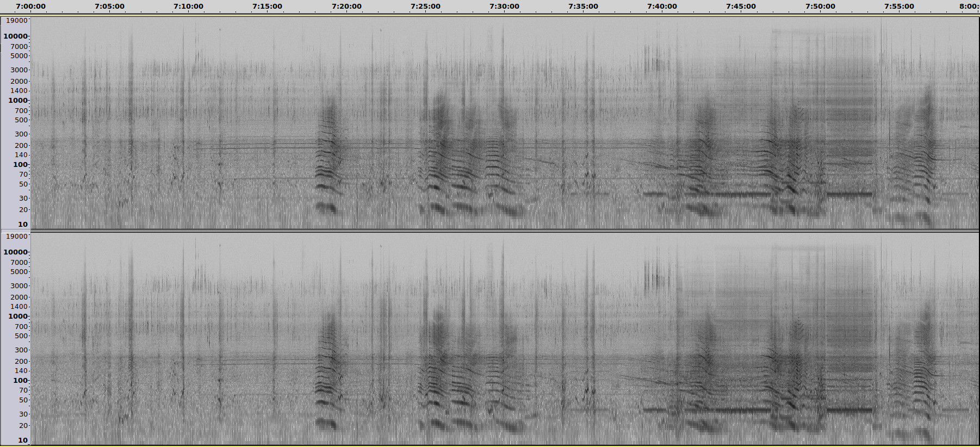Click the divider between the two channel spectrograms

click(x=489, y=231)
